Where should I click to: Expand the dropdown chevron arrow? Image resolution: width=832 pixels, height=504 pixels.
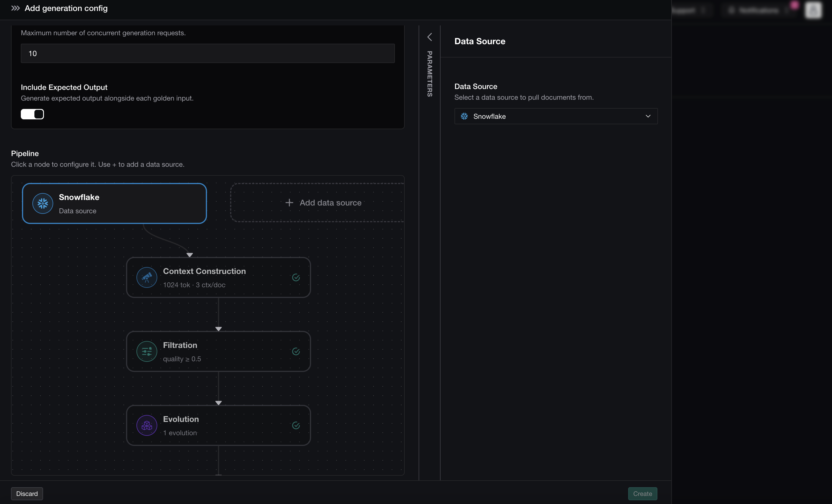[x=648, y=116]
